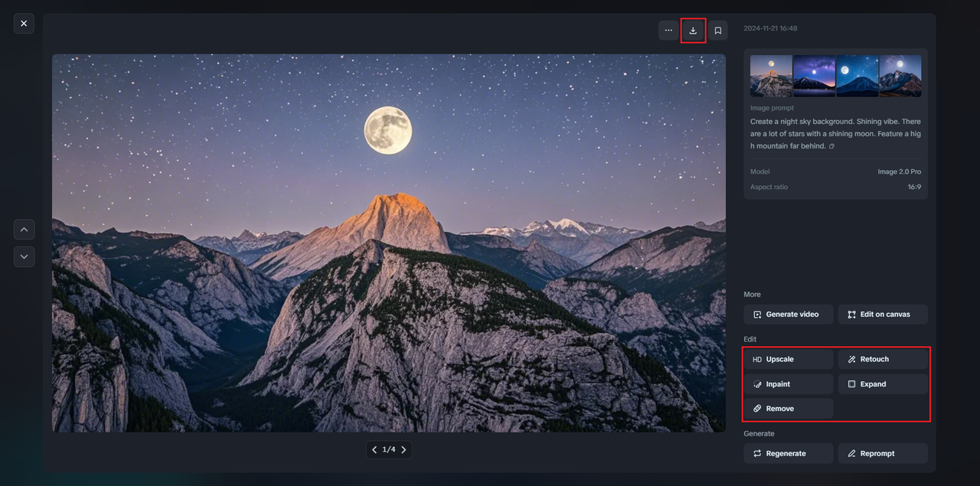Open Edit on canvas

click(883, 315)
